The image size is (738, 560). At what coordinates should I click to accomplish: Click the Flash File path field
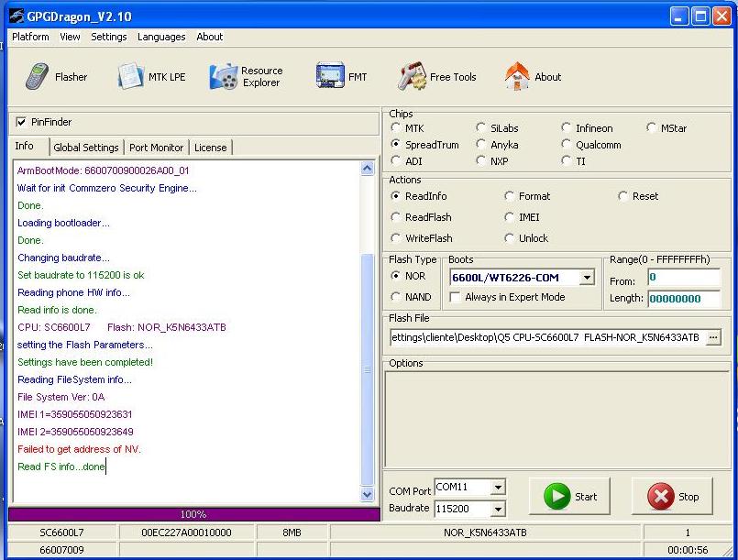tap(548, 337)
